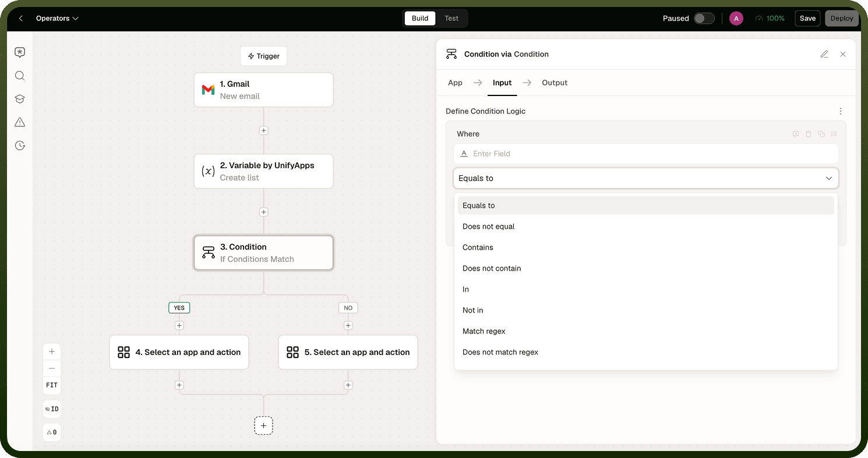Choose 'Not in' from the operator list
This screenshot has height=458, width=868.
point(645,310)
